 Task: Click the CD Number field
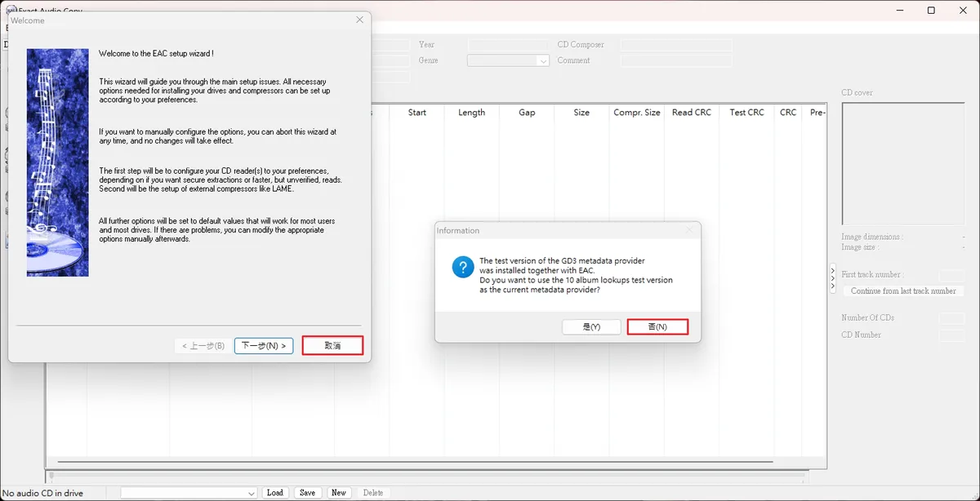[952, 335]
